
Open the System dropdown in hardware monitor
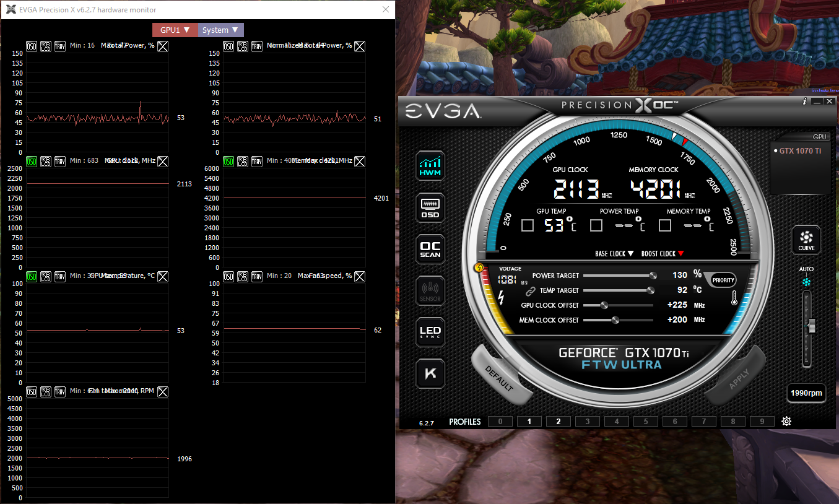pos(220,30)
